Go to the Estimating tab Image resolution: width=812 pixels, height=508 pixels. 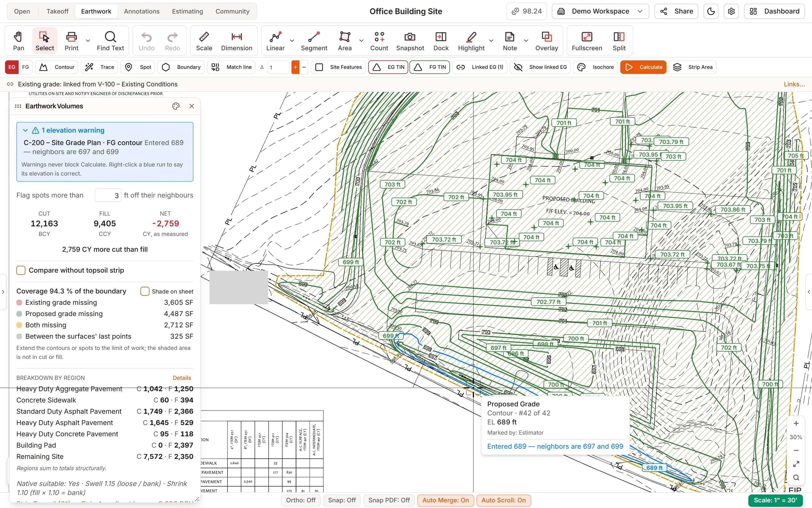pos(187,11)
